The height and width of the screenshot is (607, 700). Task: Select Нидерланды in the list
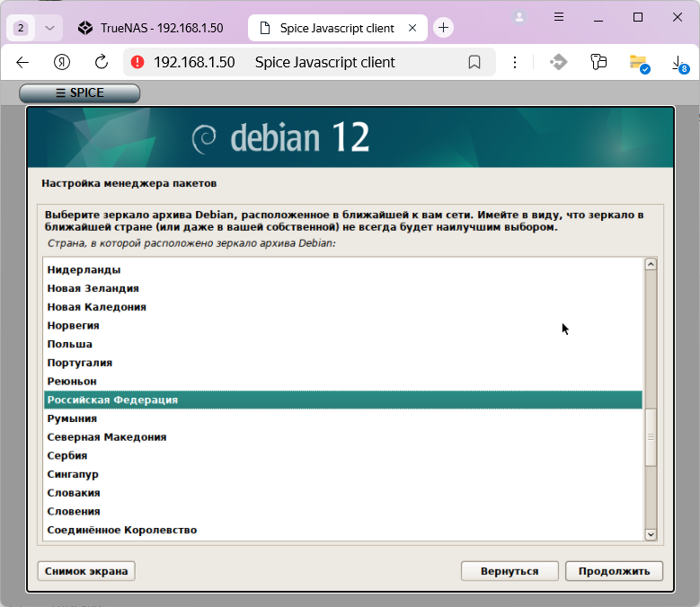point(343,269)
